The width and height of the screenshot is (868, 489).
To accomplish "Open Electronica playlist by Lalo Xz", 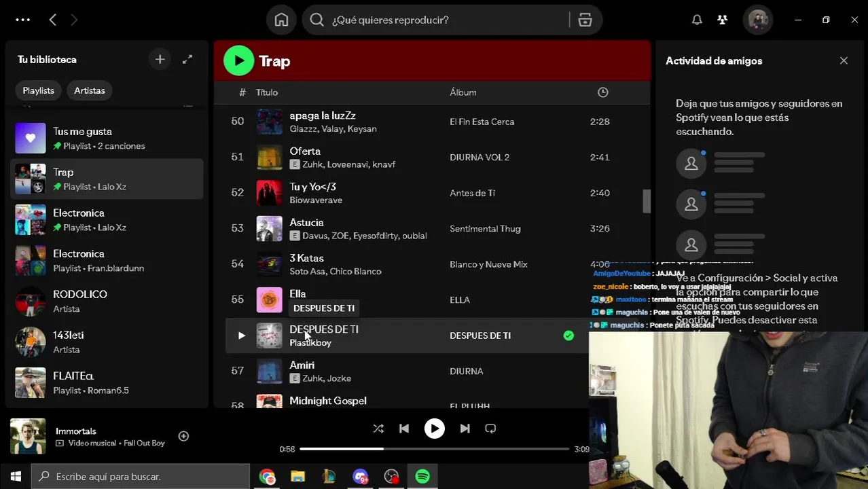I will (107, 220).
